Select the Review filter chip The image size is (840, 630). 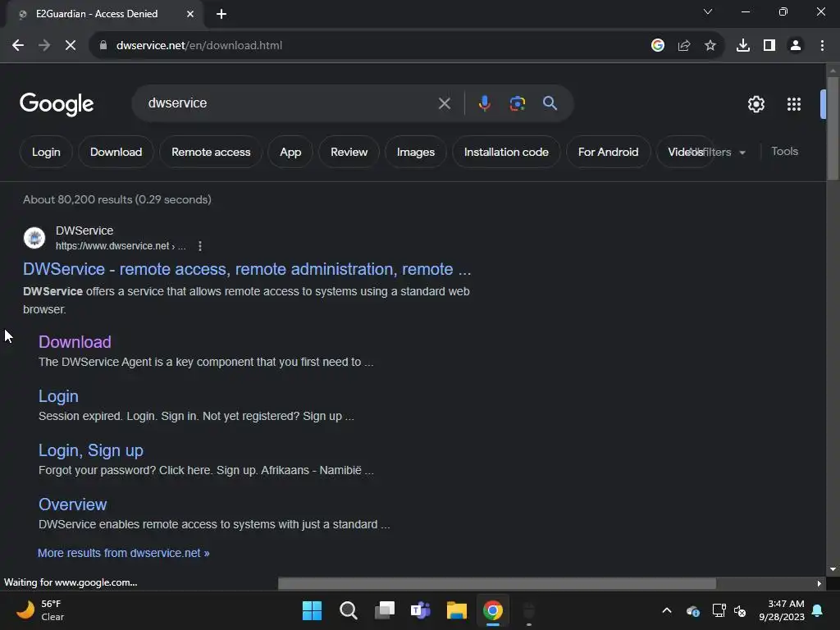point(349,152)
